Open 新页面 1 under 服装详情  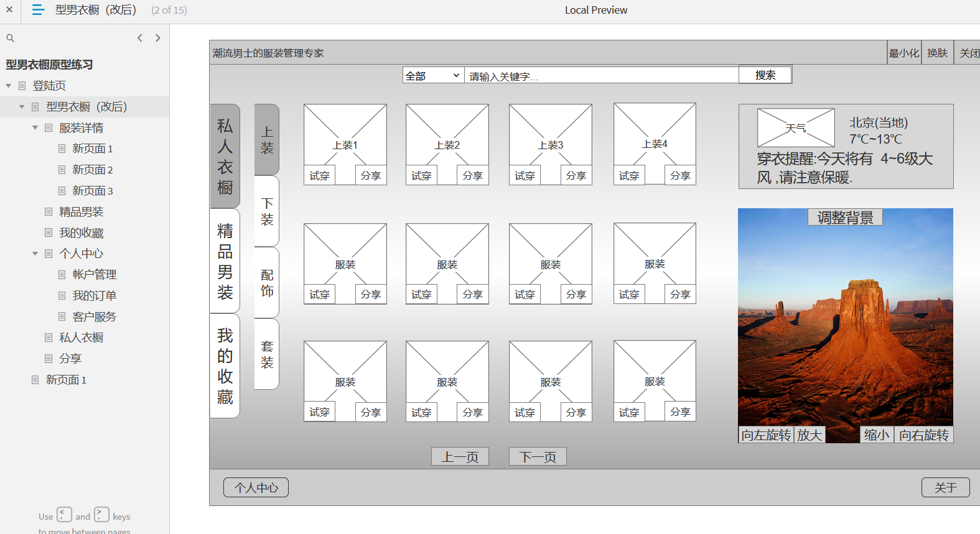pyautogui.click(x=92, y=149)
